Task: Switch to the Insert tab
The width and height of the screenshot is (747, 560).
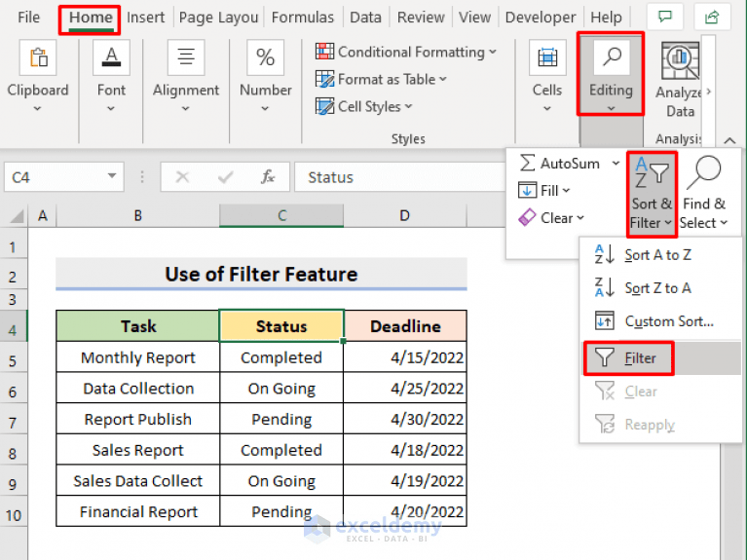Action: point(145,18)
